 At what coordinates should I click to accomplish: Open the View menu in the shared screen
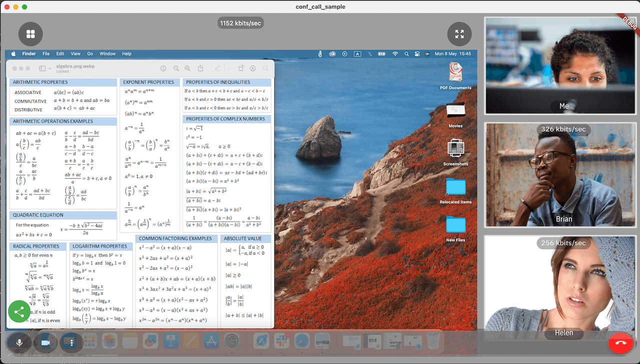[75, 54]
